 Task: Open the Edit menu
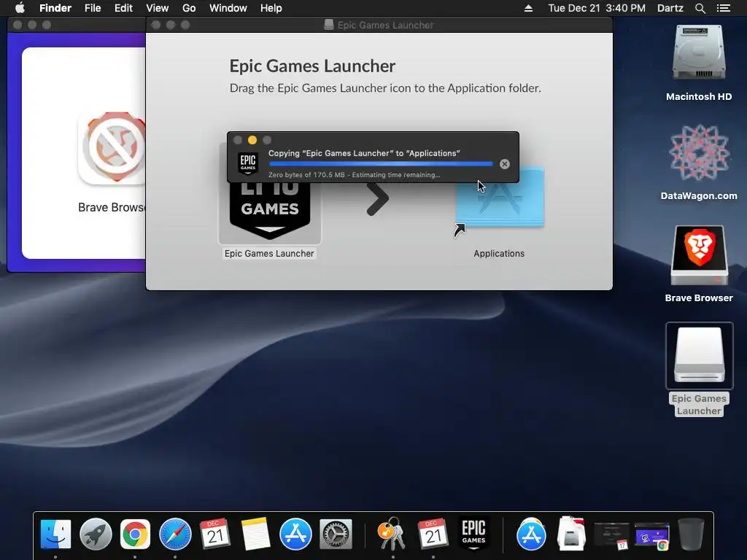point(123,8)
